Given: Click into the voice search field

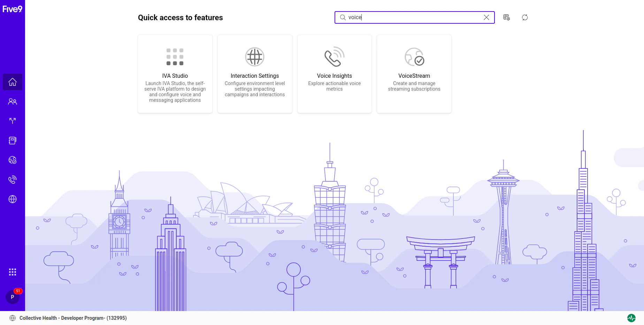Looking at the screenshot, I should pos(415,17).
